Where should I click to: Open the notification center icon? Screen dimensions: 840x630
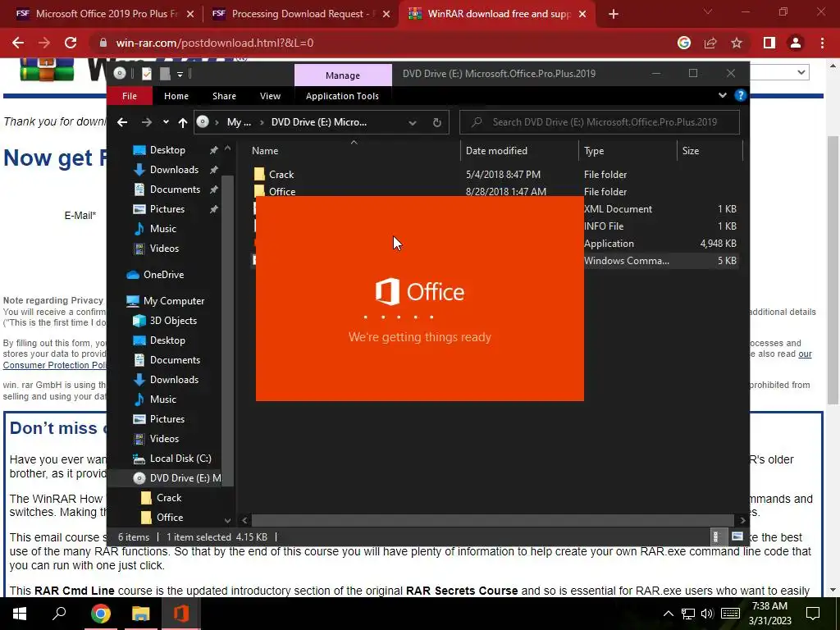[x=813, y=614]
